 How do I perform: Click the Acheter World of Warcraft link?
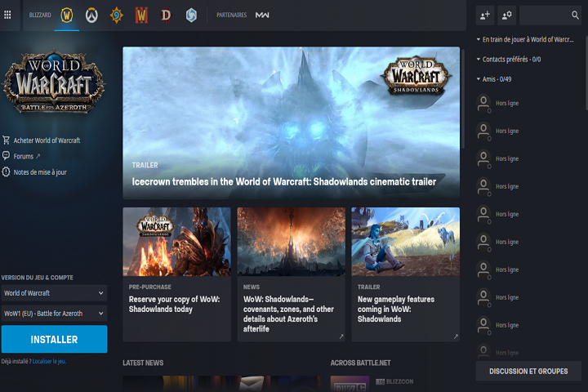[x=47, y=140]
